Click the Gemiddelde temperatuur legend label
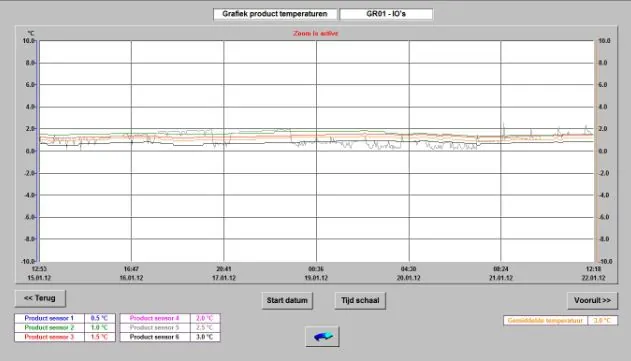Screen dimensions: 631x361 [x=545, y=321]
